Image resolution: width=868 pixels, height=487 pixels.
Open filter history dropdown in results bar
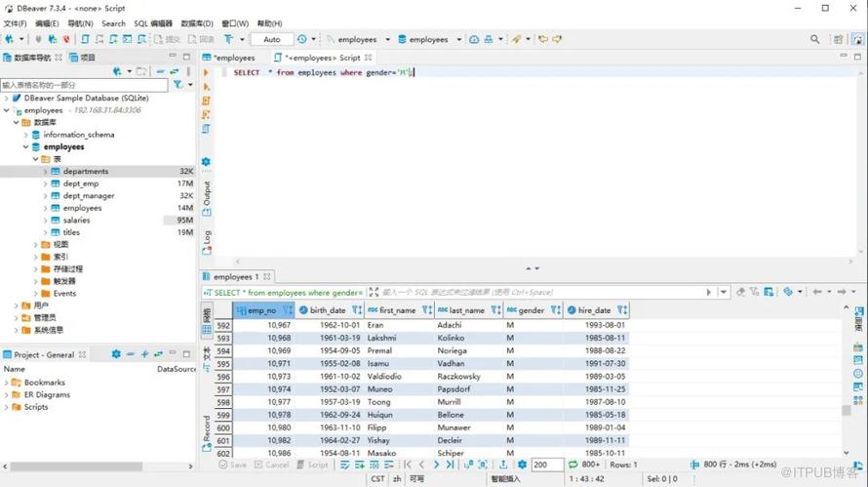click(723, 292)
